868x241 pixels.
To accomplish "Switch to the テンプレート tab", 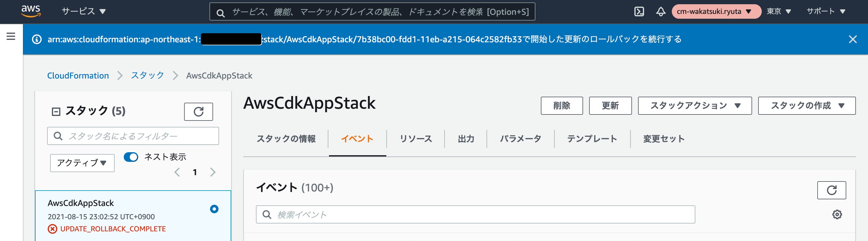I will tap(592, 139).
